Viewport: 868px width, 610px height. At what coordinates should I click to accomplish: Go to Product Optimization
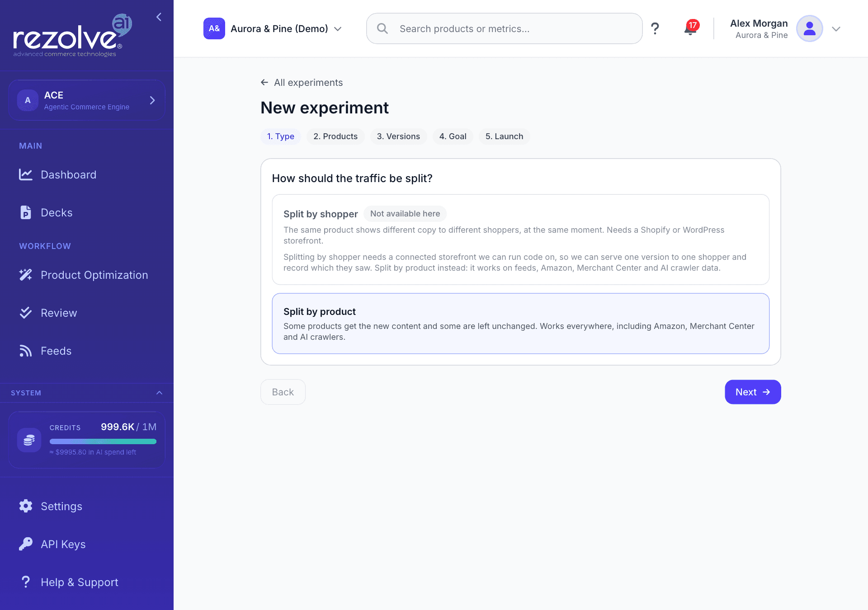click(x=87, y=275)
